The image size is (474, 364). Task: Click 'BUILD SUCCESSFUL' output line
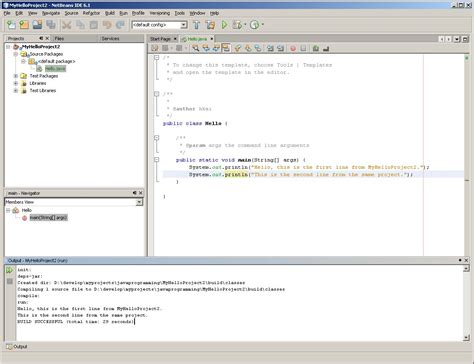pyautogui.click(x=76, y=322)
